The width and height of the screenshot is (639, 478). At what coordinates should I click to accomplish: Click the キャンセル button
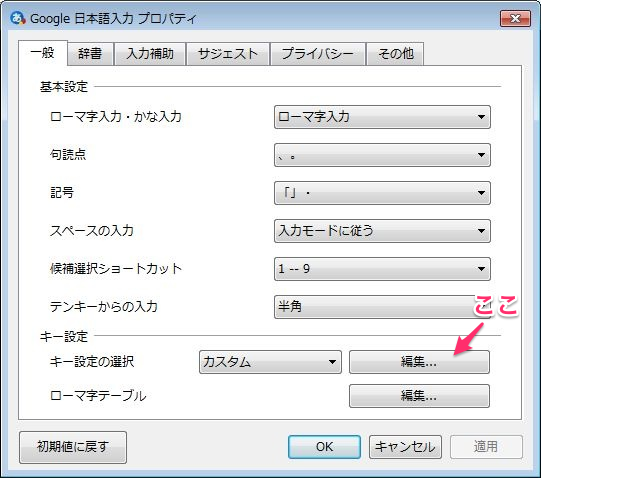(x=405, y=447)
